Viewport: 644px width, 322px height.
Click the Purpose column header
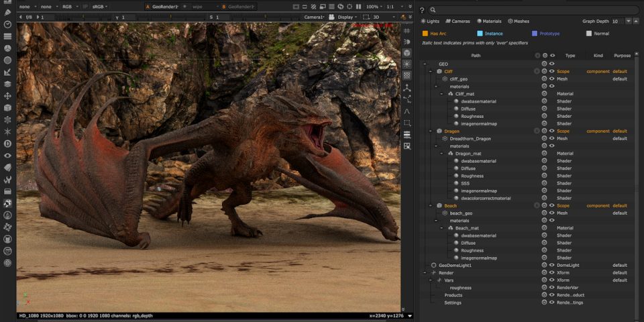tap(623, 56)
